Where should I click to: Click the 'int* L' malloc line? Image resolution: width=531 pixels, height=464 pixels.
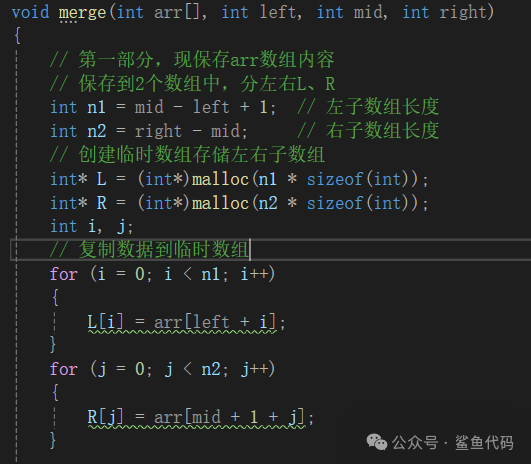239,179
